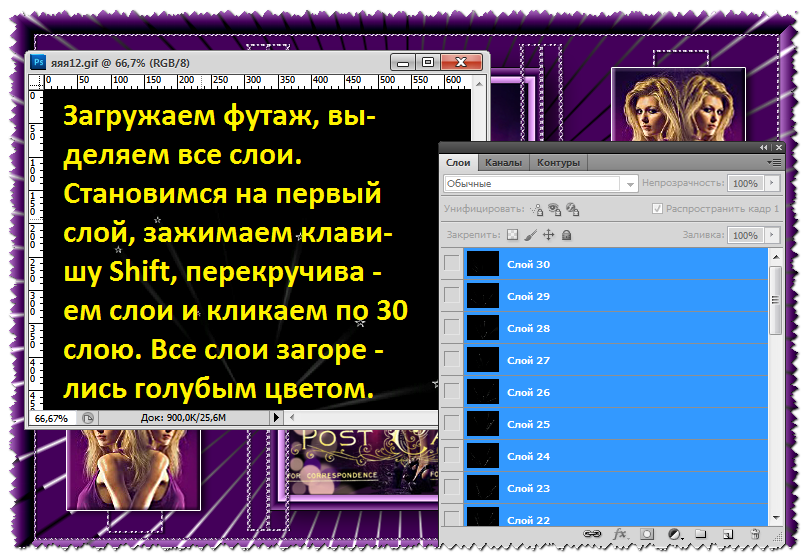808x560 pixels.
Task: Click unify layer position icon
Action: coord(537,209)
